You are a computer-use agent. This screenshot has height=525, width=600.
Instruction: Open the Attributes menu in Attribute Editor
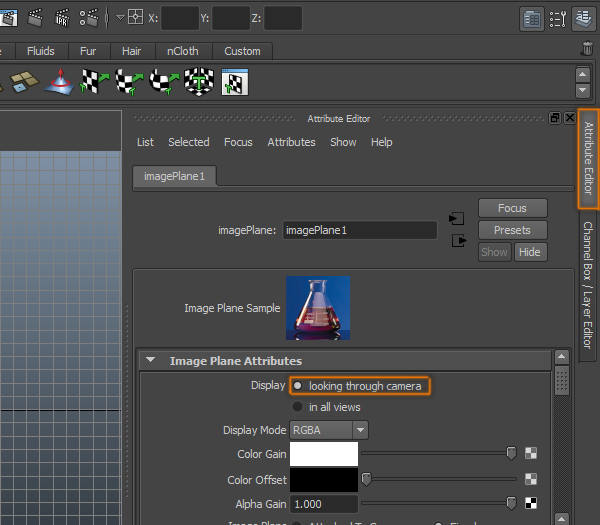tap(291, 142)
